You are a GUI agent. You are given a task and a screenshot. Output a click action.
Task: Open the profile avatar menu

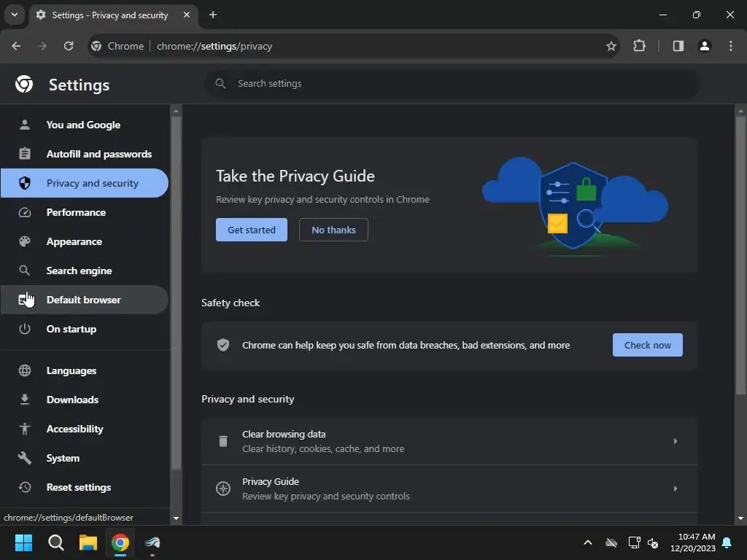click(x=705, y=46)
